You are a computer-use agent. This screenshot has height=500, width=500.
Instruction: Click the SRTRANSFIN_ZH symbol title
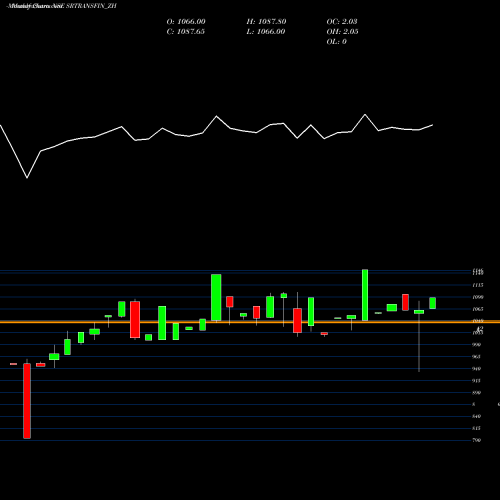90,6
